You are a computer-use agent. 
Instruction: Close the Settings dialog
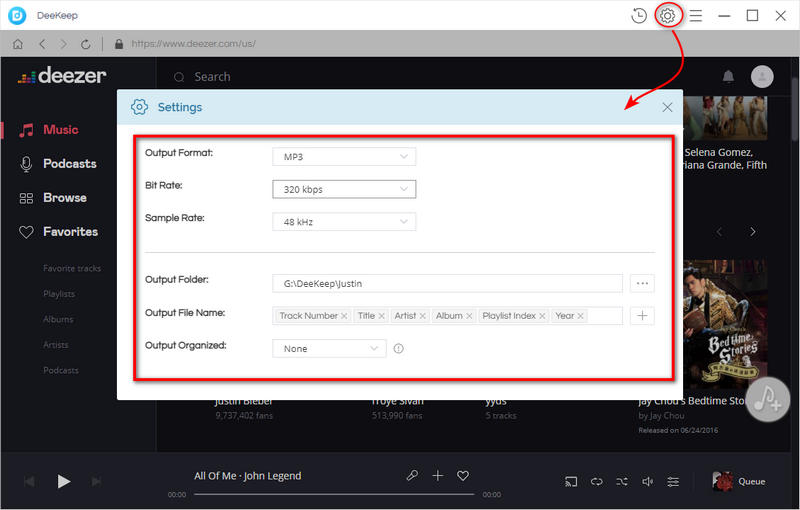(x=667, y=107)
